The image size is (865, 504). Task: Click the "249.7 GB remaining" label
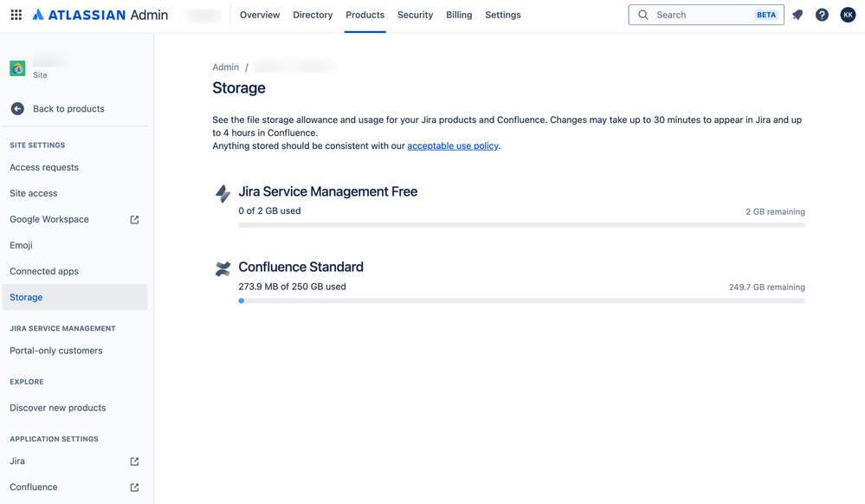(x=767, y=287)
